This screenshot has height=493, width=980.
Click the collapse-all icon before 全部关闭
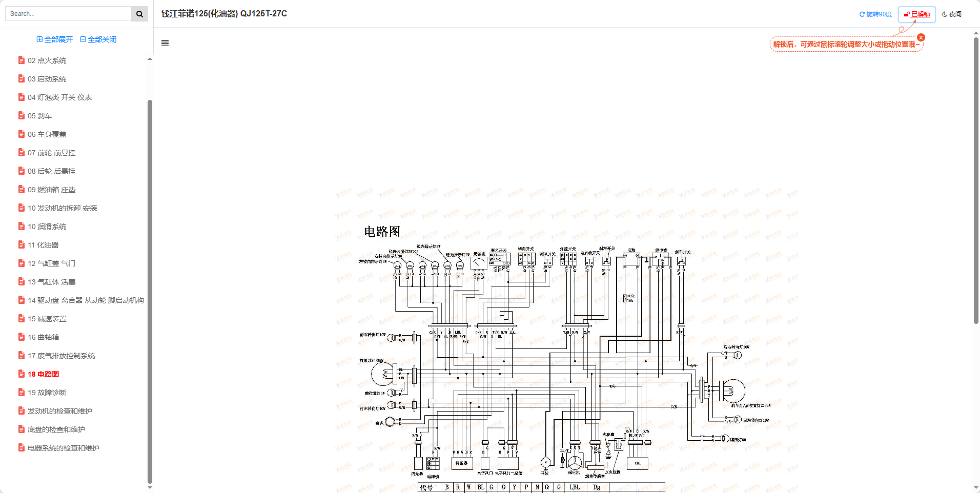[x=83, y=39]
